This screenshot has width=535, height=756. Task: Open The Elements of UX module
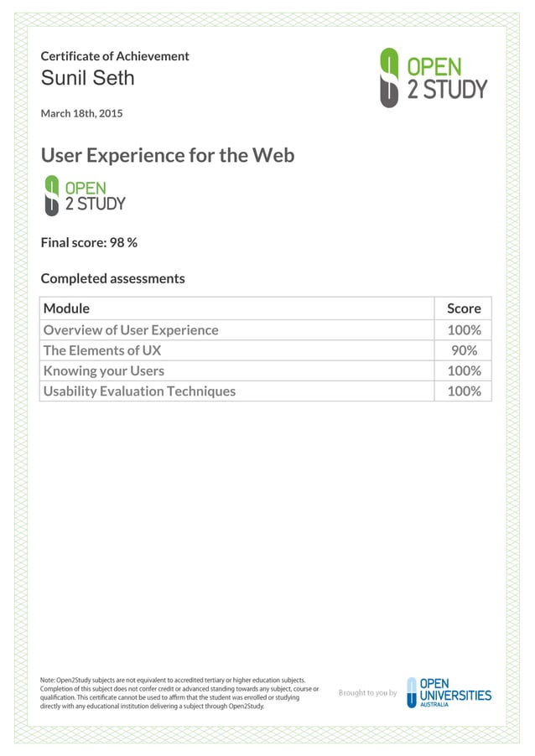(102, 350)
